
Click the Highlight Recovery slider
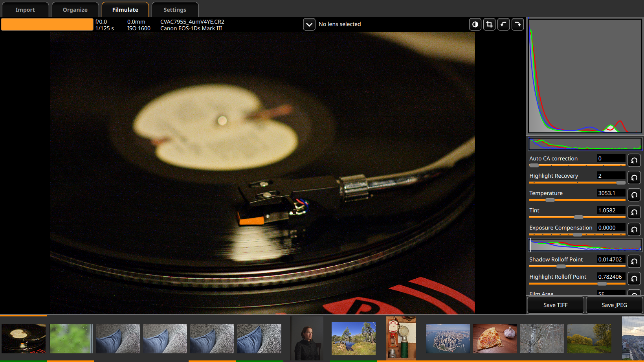(x=577, y=183)
